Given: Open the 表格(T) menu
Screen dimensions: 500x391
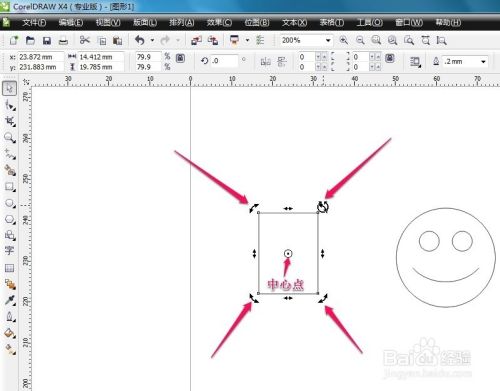Looking at the screenshot, I should pyautogui.click(x=332, y=22).
